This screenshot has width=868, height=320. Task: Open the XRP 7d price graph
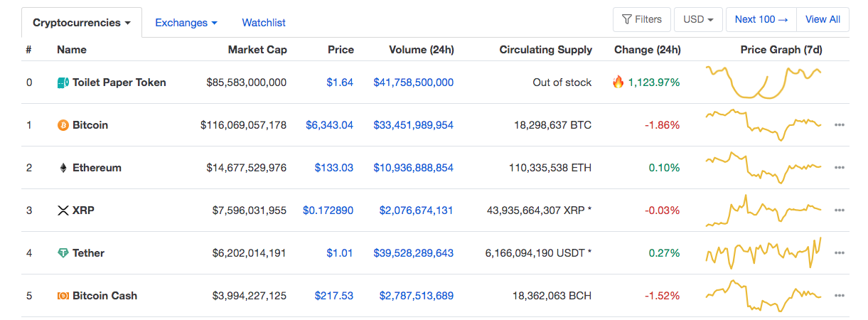click(x=763, y=210)
